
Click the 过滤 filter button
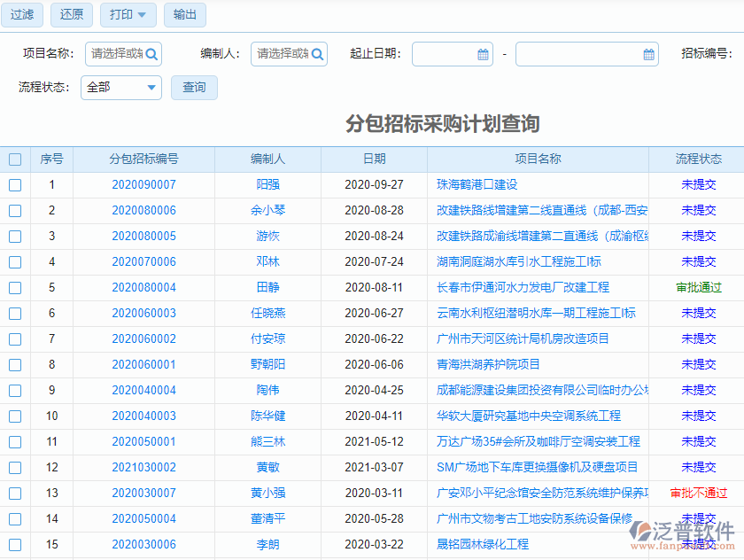click(x=21, y=15)
